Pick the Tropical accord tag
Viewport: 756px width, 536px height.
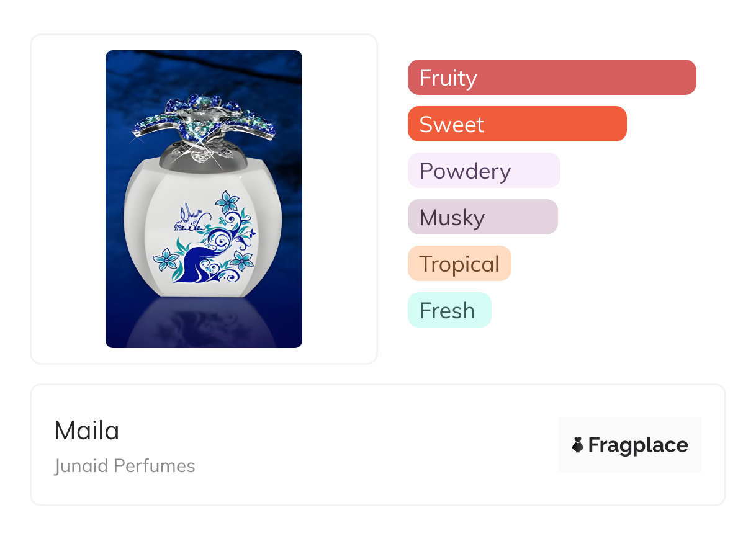coord(459,264)
